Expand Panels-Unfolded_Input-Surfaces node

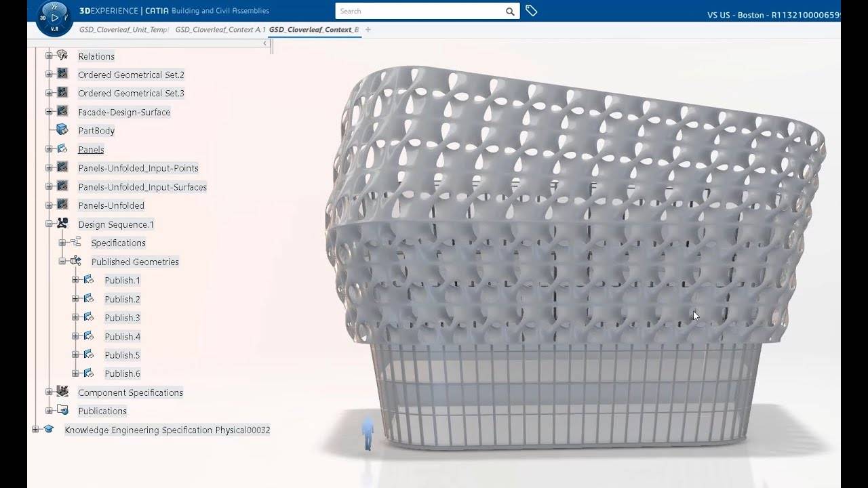[49, 186]
